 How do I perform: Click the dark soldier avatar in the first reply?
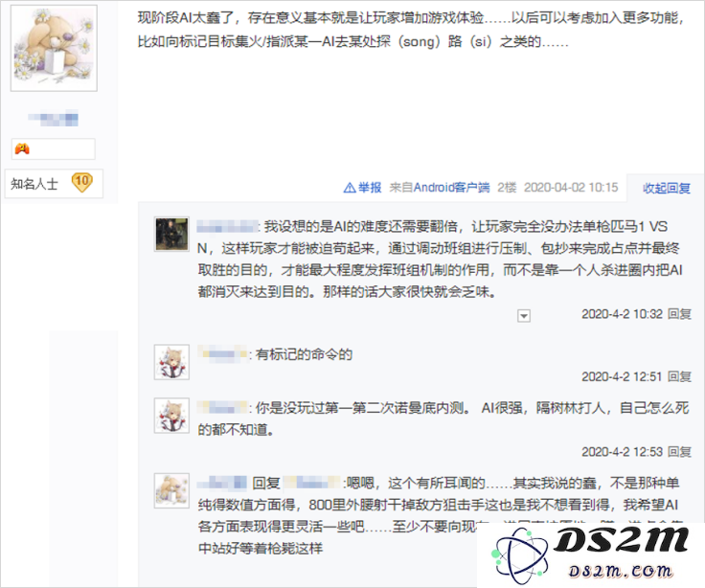pos(171,235)
